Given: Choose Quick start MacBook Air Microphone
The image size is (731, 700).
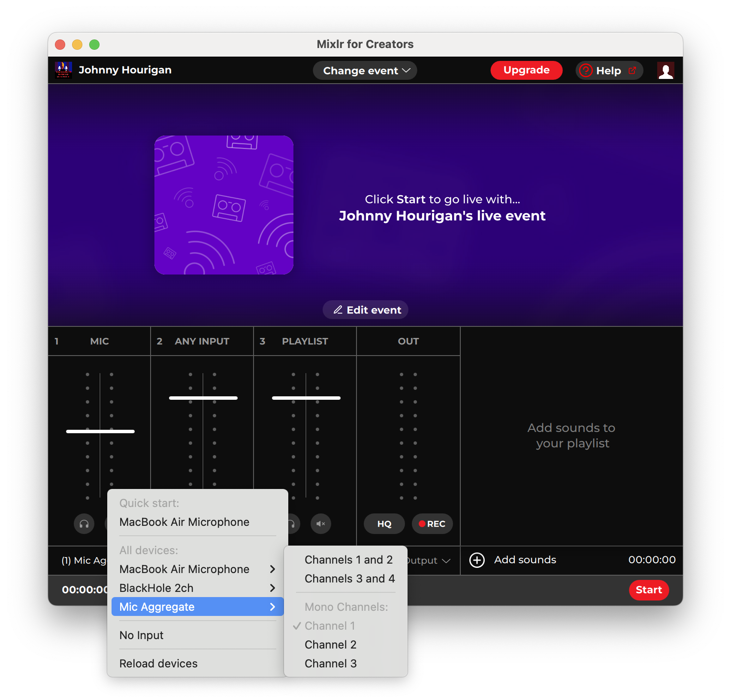Looking at the screenshot, I should tap(197, 522).
